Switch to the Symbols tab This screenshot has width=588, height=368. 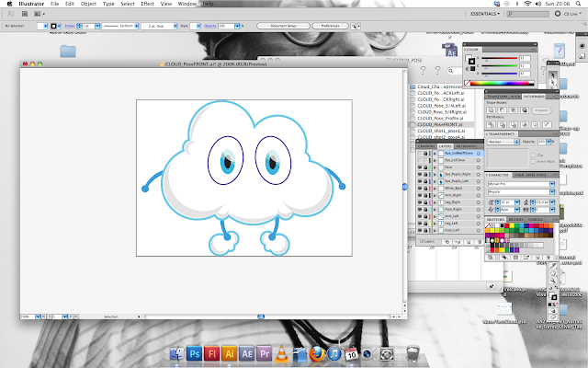pos(536,219)
